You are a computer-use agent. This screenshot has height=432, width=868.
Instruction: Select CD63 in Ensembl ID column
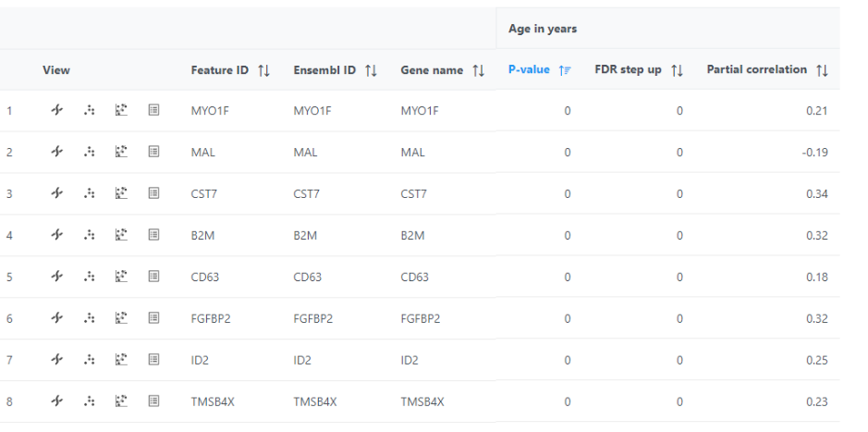(x=307, y=277)
